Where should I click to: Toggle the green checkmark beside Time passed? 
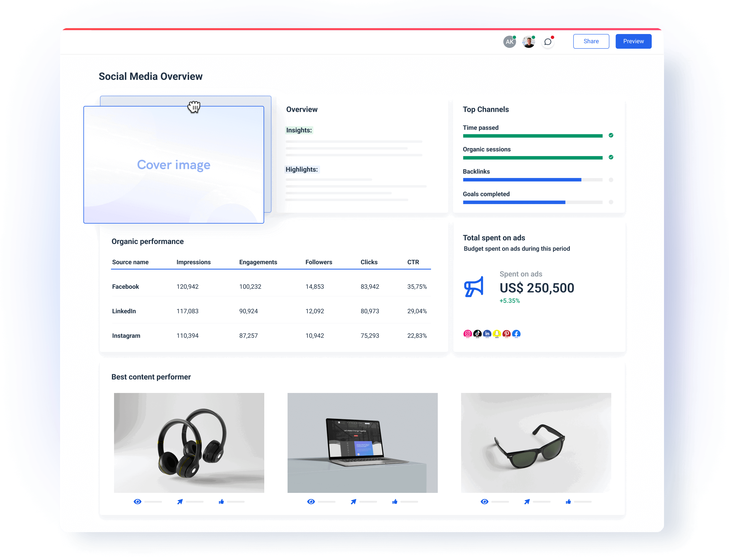coord(611,135)
